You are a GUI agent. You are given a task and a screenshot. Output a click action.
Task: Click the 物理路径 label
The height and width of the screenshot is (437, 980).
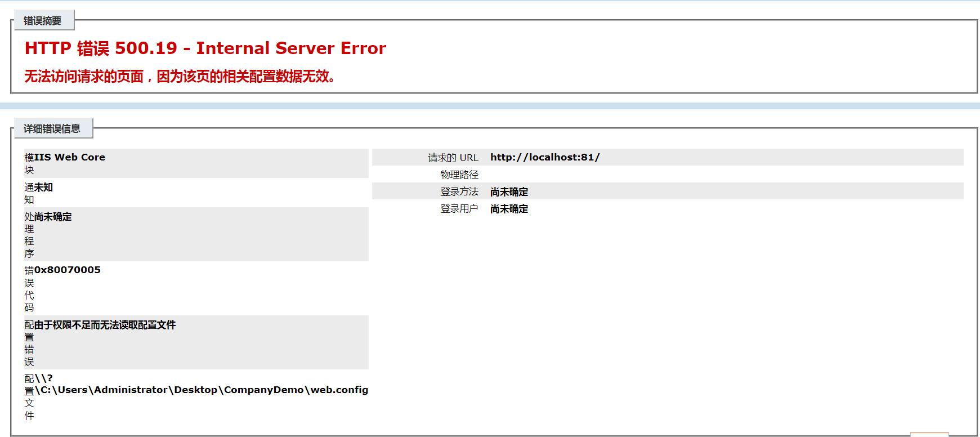pos(459,175)
